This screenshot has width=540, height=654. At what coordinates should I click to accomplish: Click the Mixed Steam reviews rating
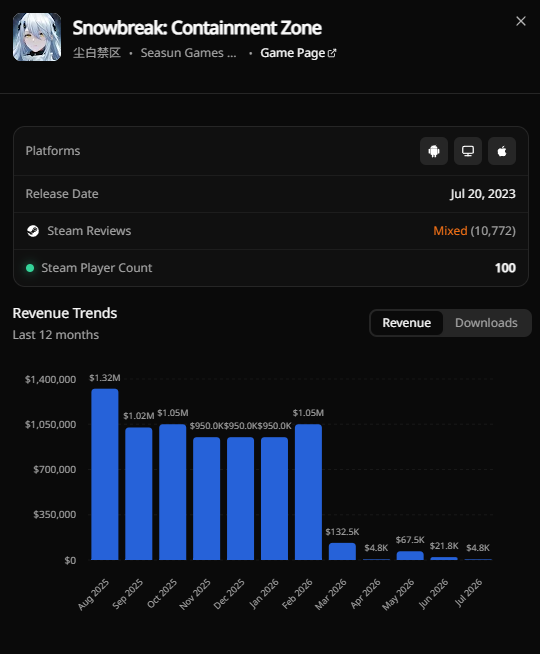tap(450, 231)
